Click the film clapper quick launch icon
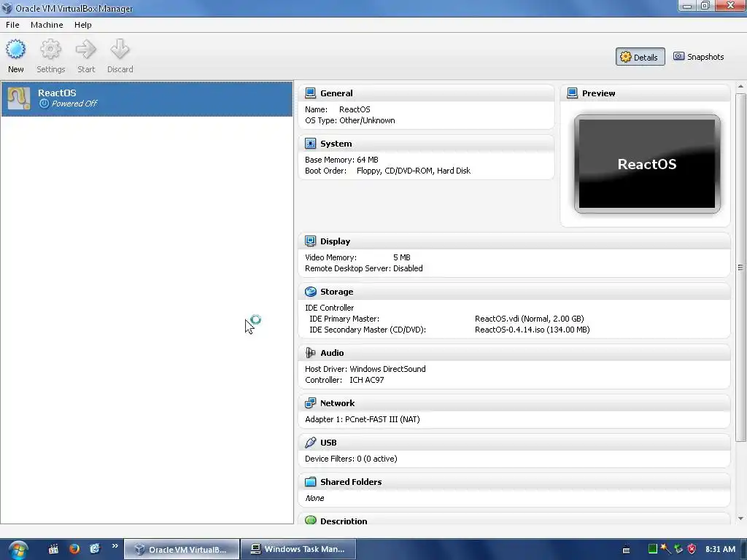 click(53, 549)
